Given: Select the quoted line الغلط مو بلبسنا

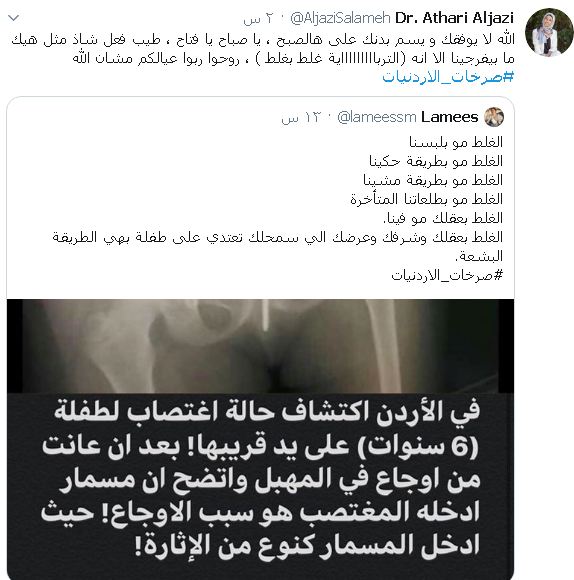Looking at the screenshot, I should click(x=456, y=142).
